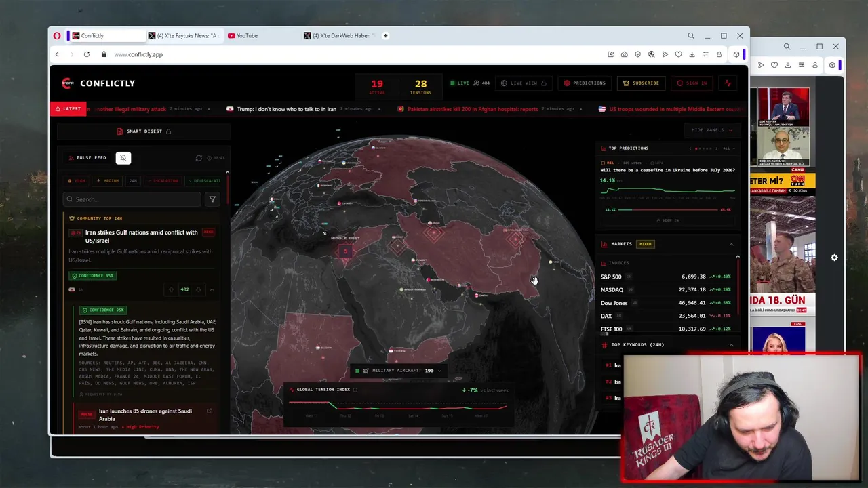Expand HIDE PANELS dropdown

(x=712, y=130)
